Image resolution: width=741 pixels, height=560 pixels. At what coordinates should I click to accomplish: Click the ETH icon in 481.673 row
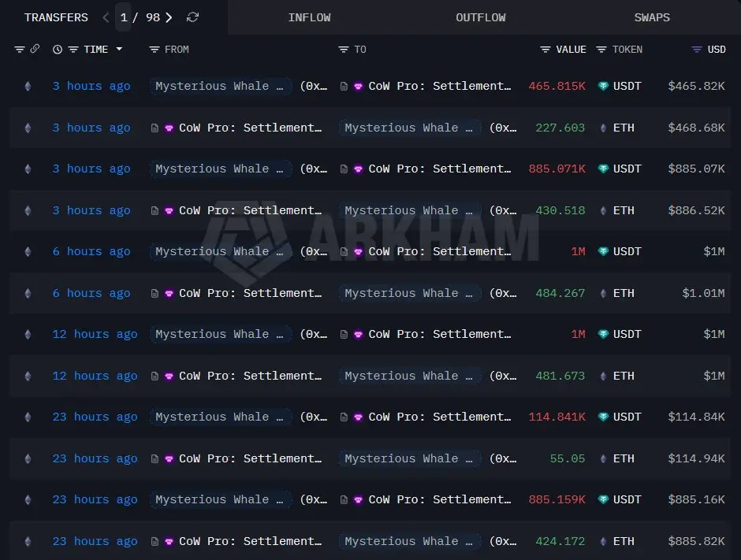pos(603,376)
